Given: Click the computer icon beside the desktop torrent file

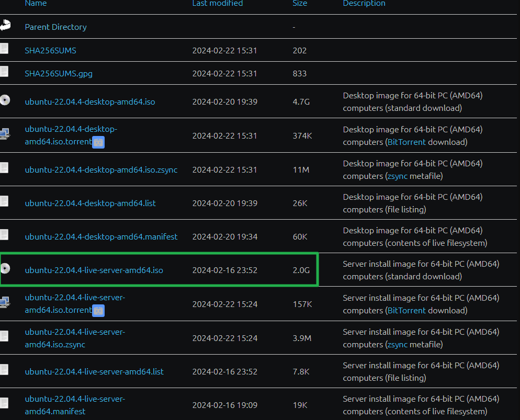Looking at the screenshot, I should [x=5, y=134].
